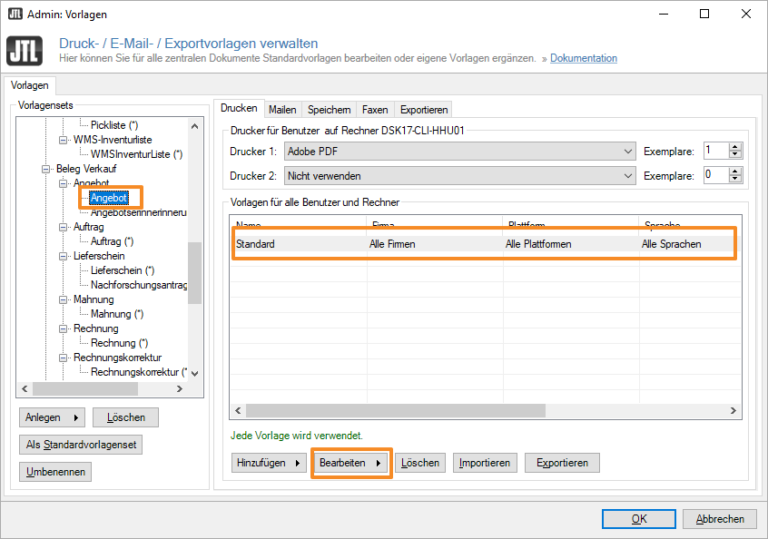
Task: Open the Hinzufügen button menu
Action: pos(270,463)
